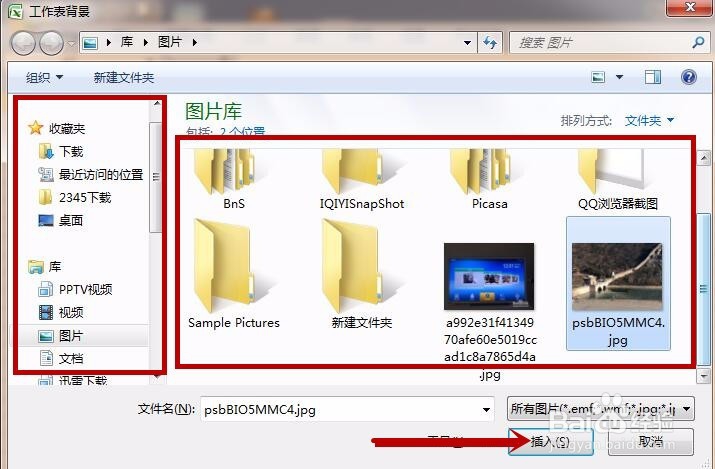Open recent locations dropdown beside forward arrow
This screenshot has height=469, width=715.
click(x=71, y=44)
